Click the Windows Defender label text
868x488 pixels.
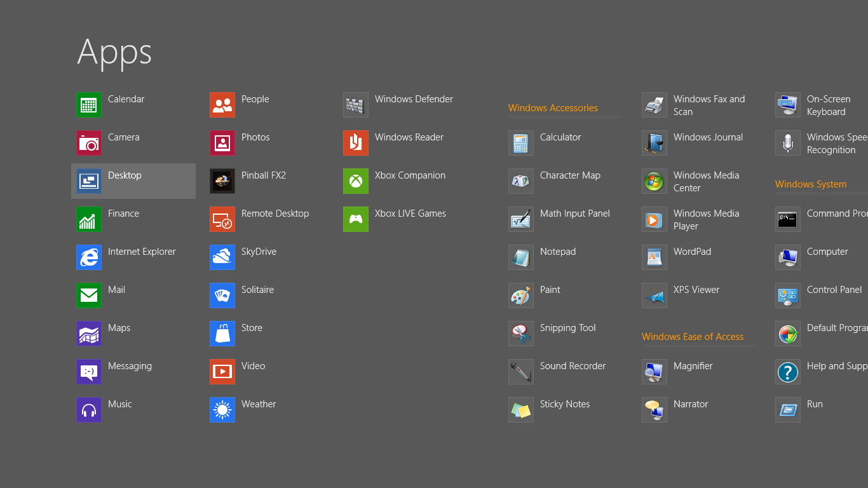[x=414, y=99]
